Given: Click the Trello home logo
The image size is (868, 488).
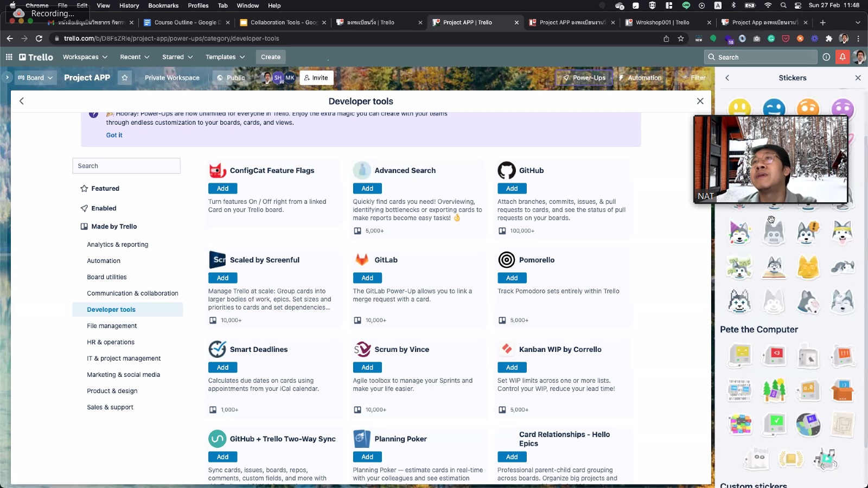Looking at the screenshot, I should click(x=36, y=57).
